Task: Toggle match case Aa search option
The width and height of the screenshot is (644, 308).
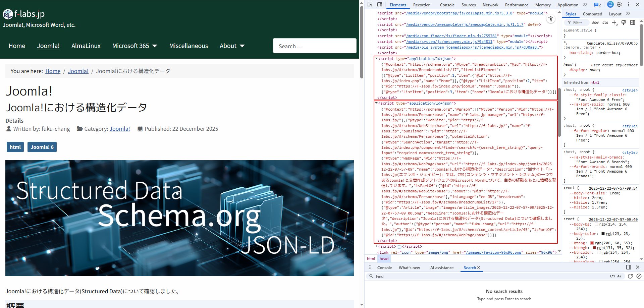Action: click(x=619, y=276)
